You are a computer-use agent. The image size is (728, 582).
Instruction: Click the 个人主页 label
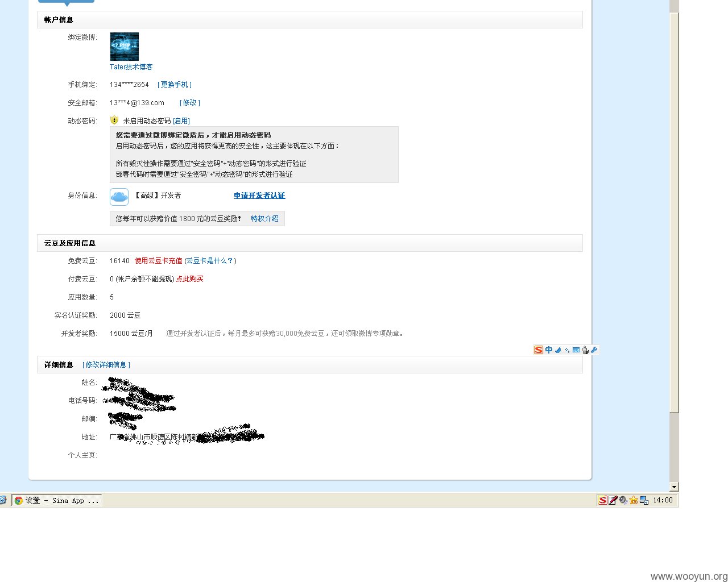(x=82, y=455)
